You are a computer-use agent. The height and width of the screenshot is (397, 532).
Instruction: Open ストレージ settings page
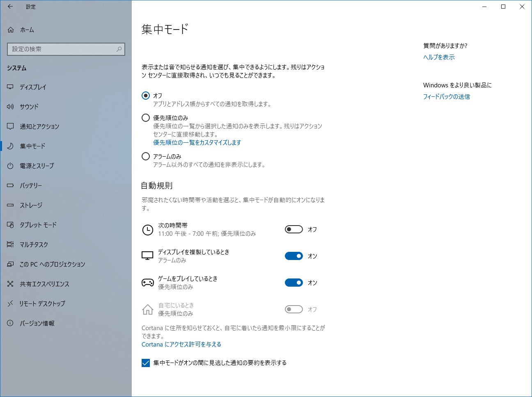tap(66, 205)
